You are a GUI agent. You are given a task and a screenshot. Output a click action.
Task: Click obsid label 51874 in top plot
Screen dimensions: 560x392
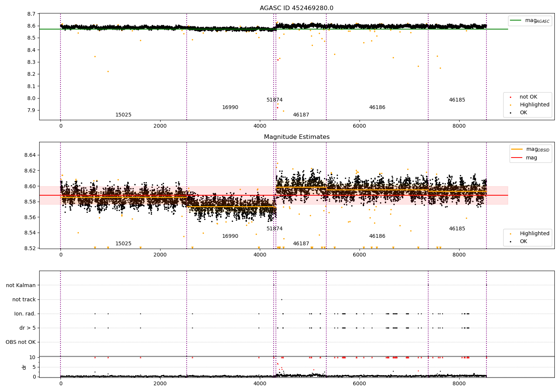tap(274, 100)
